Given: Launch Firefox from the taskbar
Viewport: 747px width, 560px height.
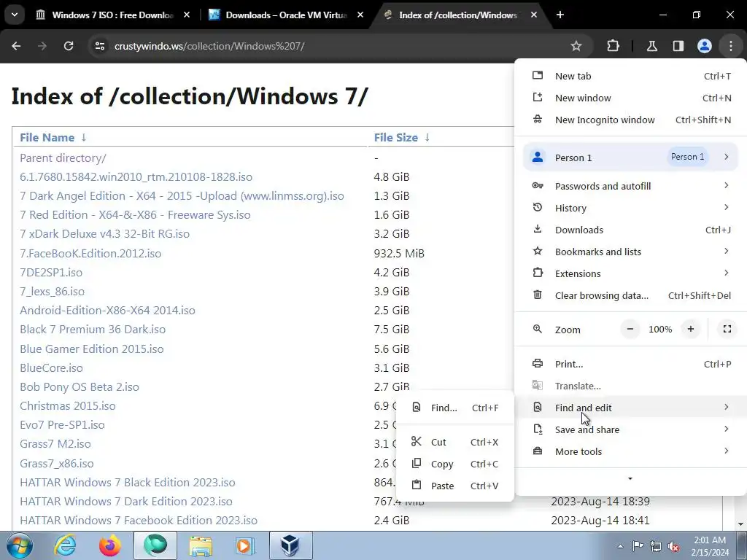Looking at the screenshot, I should click(109, 545).
